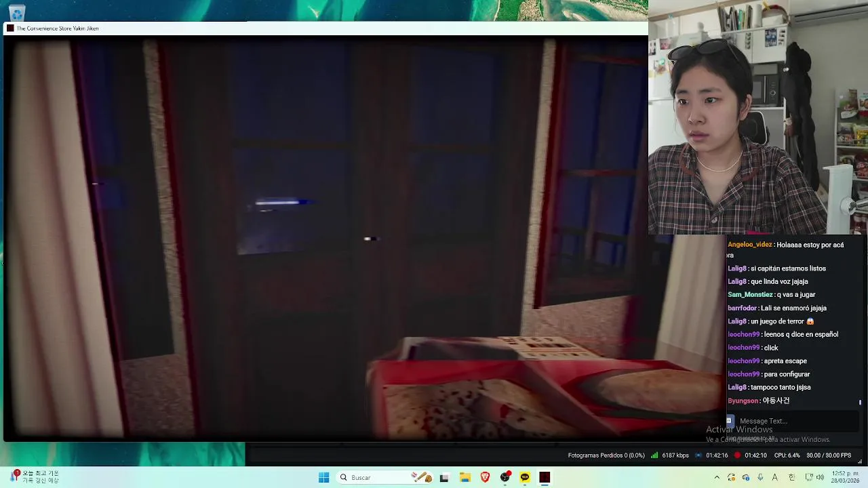Open the OneDrive cloud tray icon
Screen dimensions: 868x488
point(746,477)
